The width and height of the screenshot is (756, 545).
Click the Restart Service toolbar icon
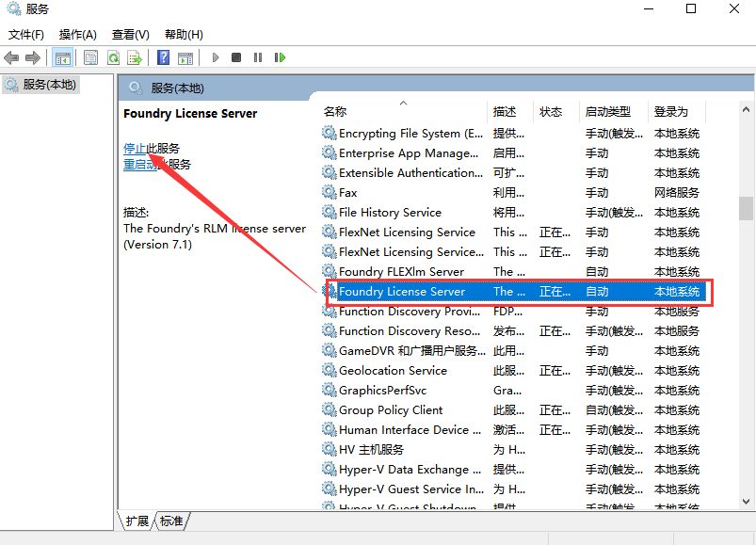coord(280,58)
